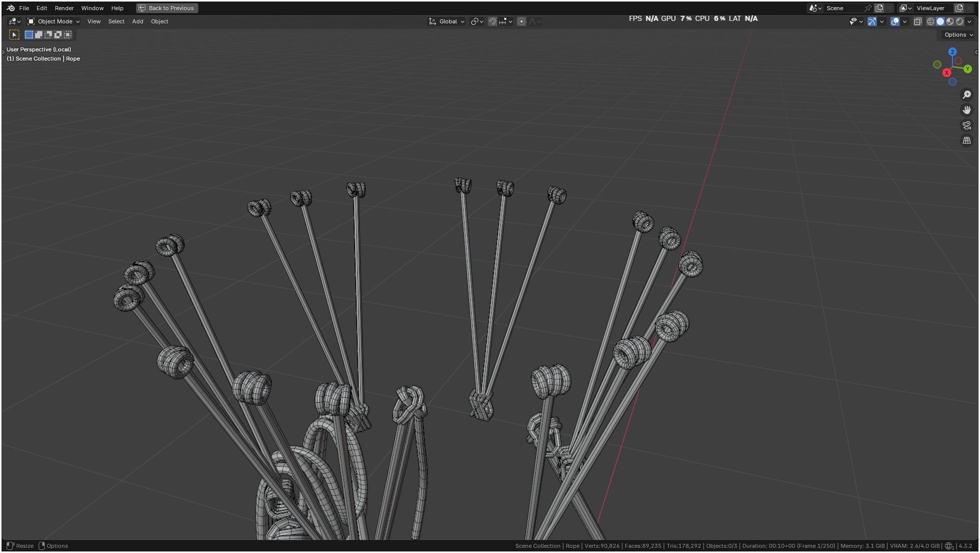Viewport: 980px width, 553px height.
Task: Open scene browse dropdown icon
Action: click(815, 8)
